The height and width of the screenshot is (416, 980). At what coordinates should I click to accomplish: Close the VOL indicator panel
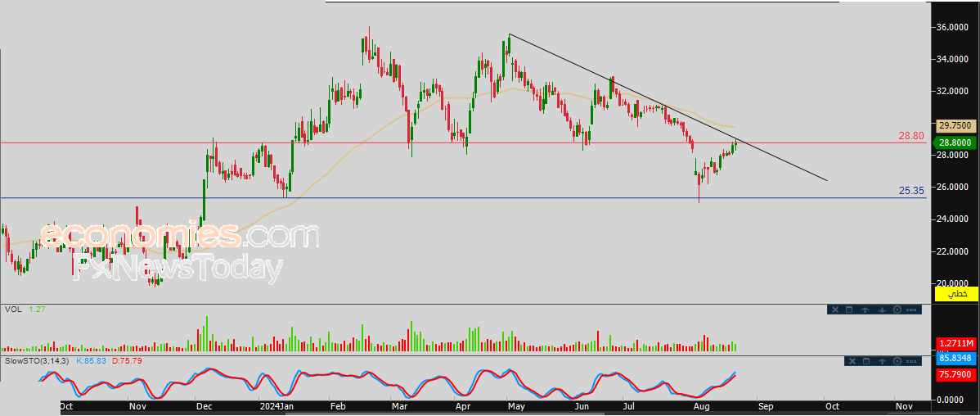pyautogui.click(x=835, y=310)
